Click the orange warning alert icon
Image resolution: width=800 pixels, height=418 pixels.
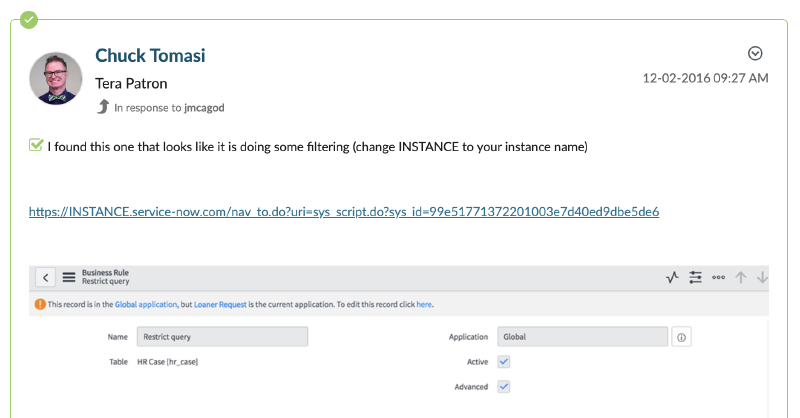point(40,304)
